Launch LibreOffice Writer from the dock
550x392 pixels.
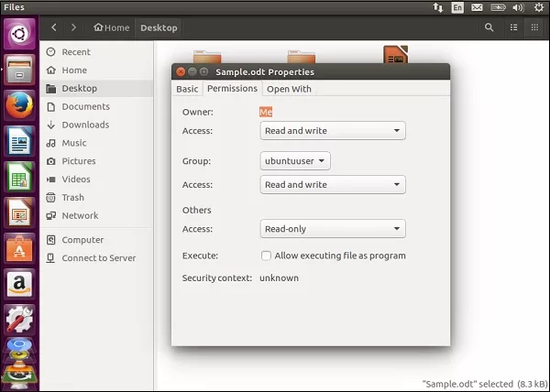point(19,142)
